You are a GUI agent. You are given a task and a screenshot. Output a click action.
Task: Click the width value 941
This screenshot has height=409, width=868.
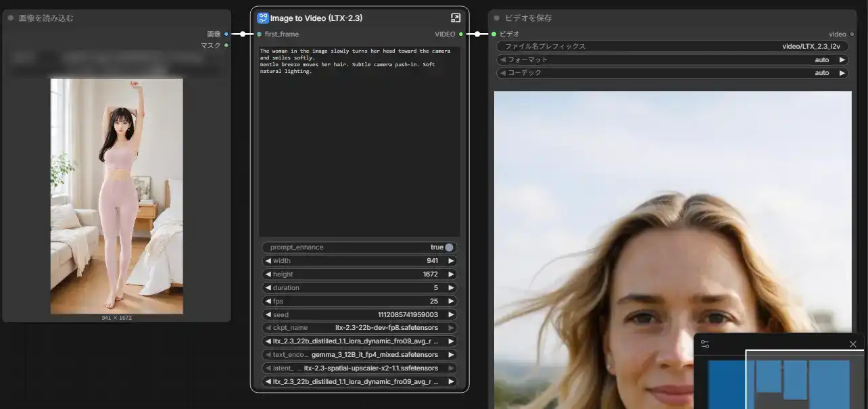pos(432,261)
